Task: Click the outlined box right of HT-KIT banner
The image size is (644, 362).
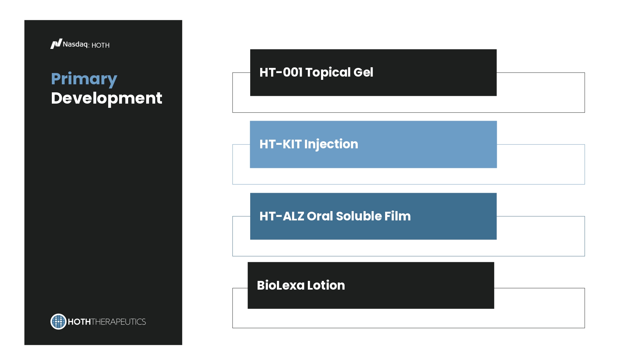Action: (x=540, y=164)
